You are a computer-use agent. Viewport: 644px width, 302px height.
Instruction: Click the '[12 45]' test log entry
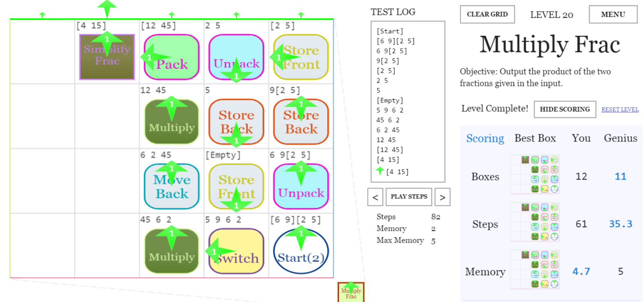click(x=390, y=150)
